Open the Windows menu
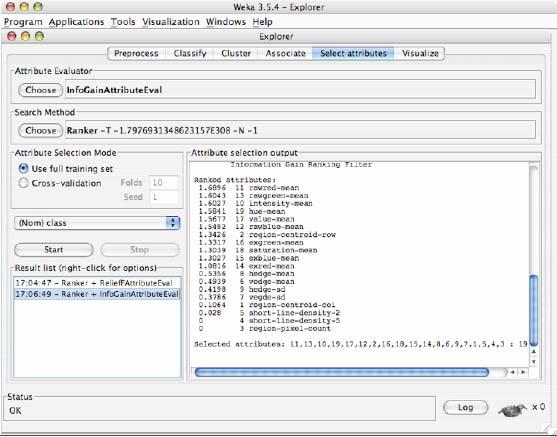 pos(226,22)
